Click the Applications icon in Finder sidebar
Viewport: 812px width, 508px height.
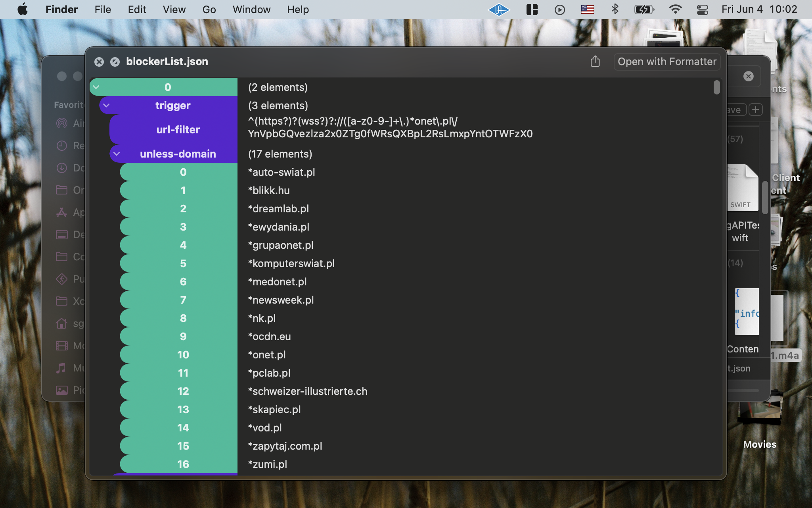coord(61,212)
